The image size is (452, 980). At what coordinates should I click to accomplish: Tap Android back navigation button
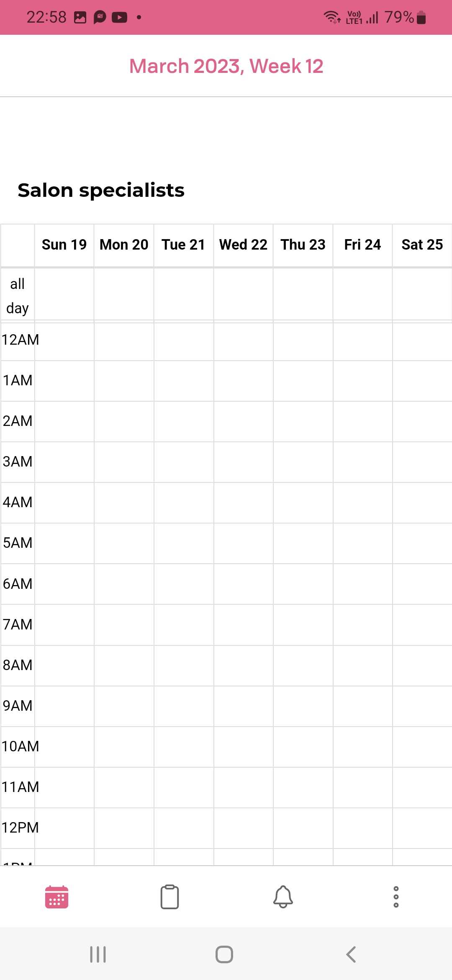(x=351, y=954)
